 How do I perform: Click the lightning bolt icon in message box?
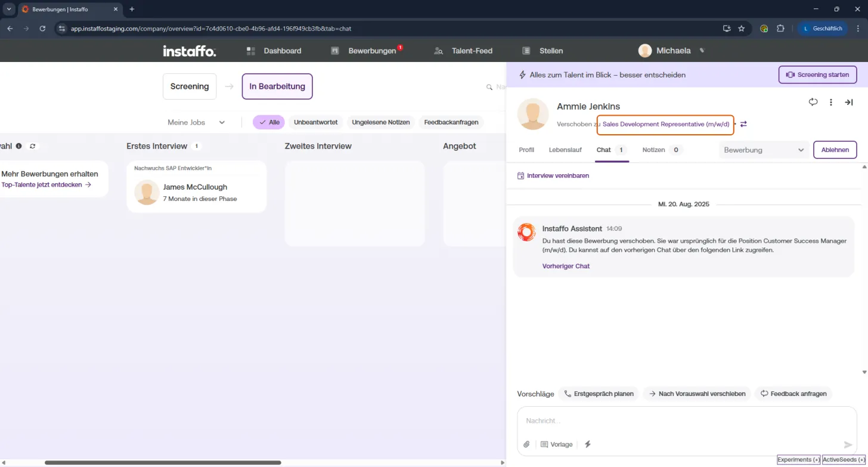588,444
